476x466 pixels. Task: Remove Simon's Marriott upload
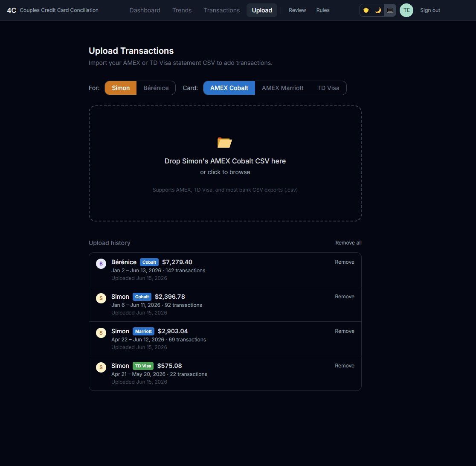(x=345, y=331)
